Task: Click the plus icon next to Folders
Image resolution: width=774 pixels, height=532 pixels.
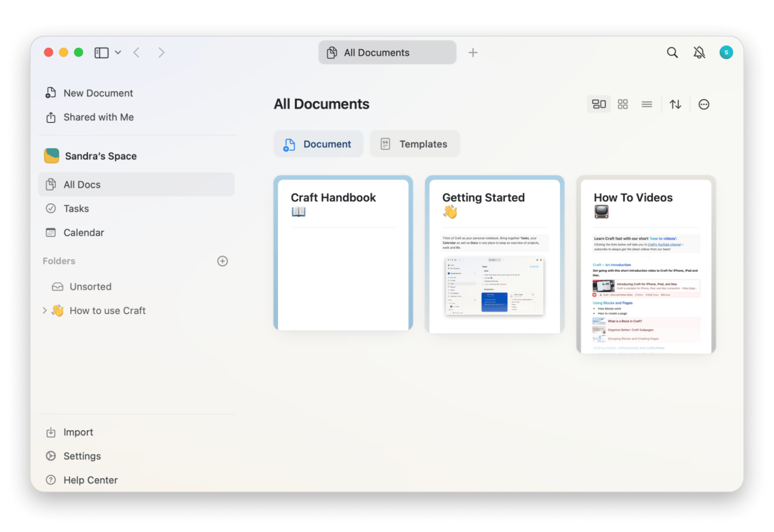Action: click(222, 261)
